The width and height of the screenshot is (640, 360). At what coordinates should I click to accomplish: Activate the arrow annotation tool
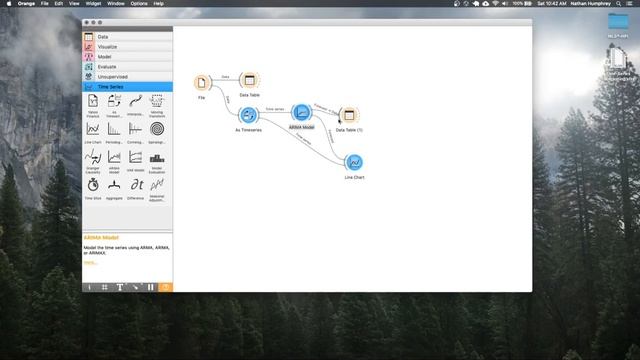coord(136,287)
